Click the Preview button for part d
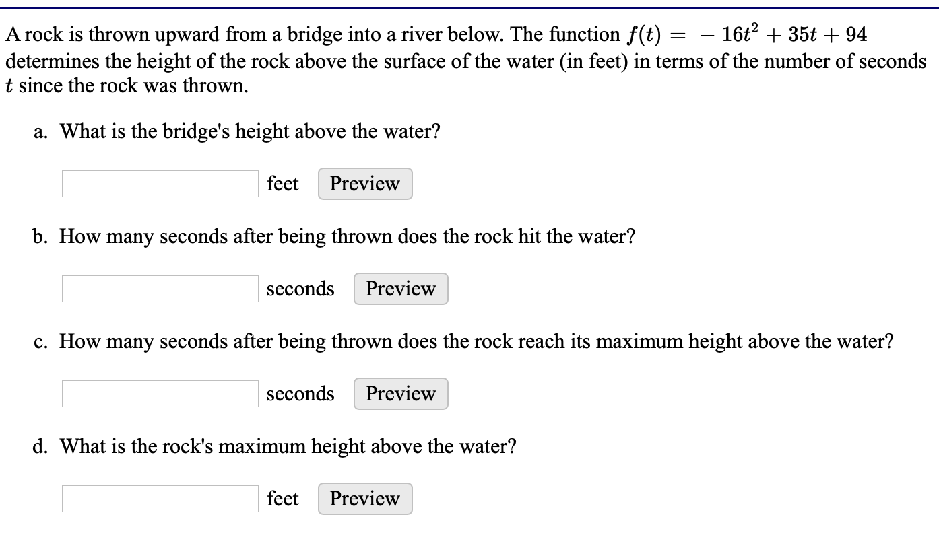Viewport: 939px width, 560px height. [x=364, y=499]
